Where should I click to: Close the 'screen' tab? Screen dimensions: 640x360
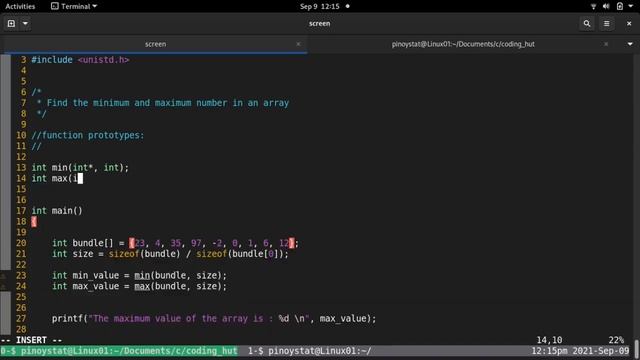298,44
